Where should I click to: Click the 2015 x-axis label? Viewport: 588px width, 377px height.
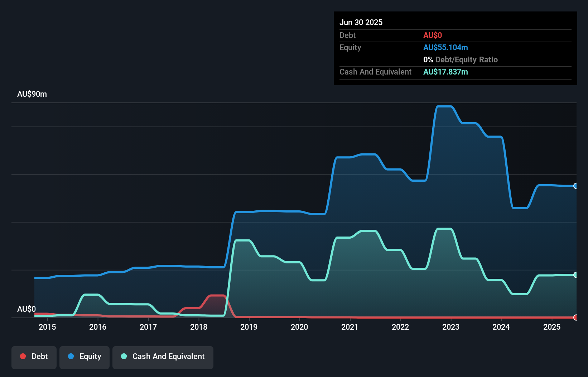click(x=47, y=327)
